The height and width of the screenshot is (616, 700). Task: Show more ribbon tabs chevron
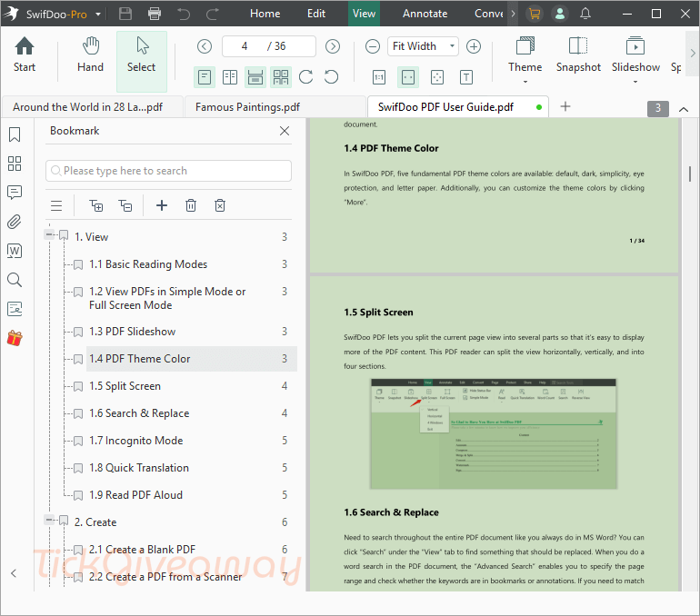513,14
